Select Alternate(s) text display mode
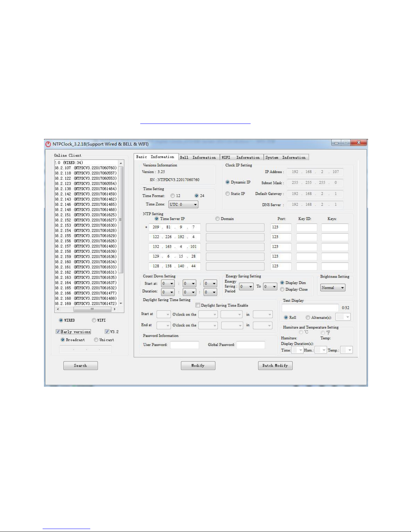Screen dimensions: 411x532 [x=308, y=318]
